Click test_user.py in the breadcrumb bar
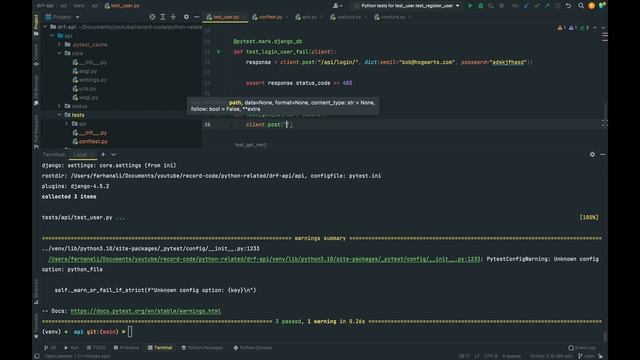This screenshot has width=640, height=360. pos(122,6)
